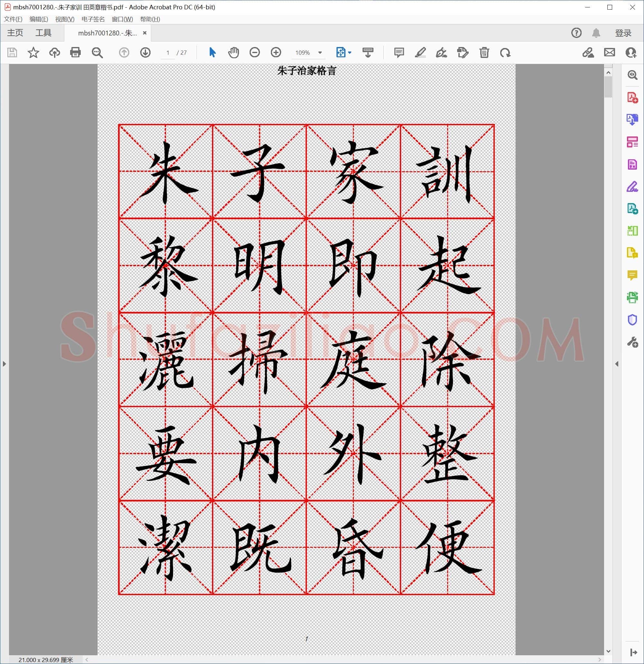Open help question mark icon
The height and width of the screenshot is (664, 644).
tap(576, 33)
